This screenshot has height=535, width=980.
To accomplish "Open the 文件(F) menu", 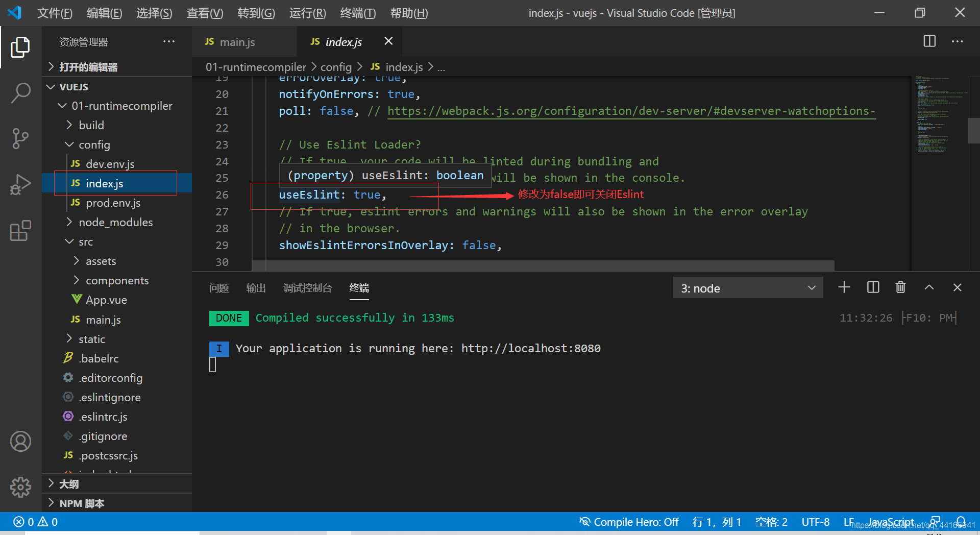I will coord(55,13).
